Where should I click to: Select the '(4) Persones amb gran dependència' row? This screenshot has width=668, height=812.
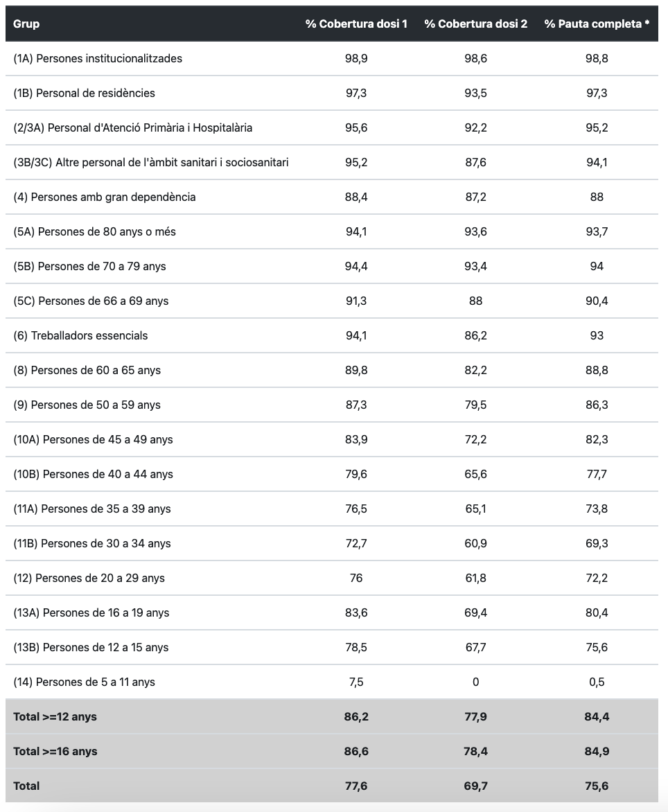(x=104, y=197)
